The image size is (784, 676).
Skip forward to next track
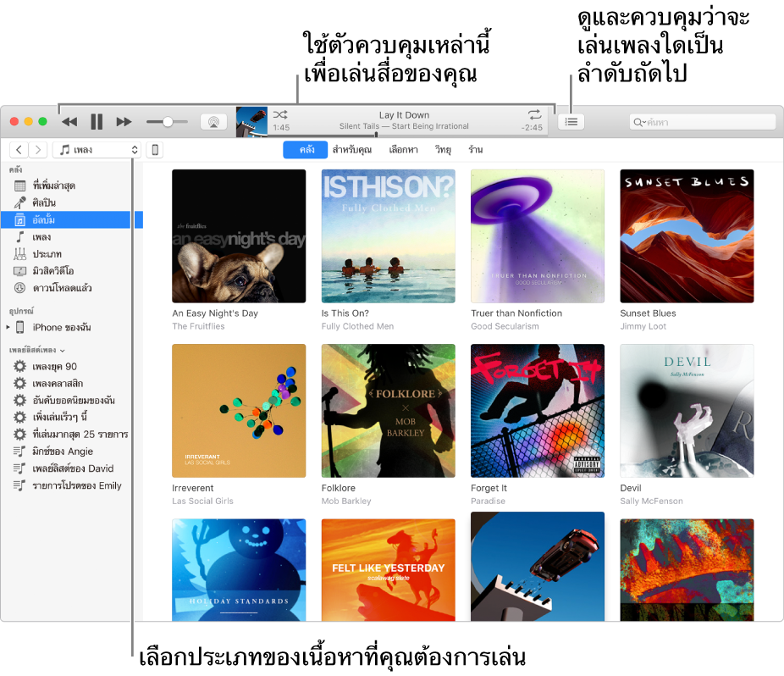[x=124, y=122]
